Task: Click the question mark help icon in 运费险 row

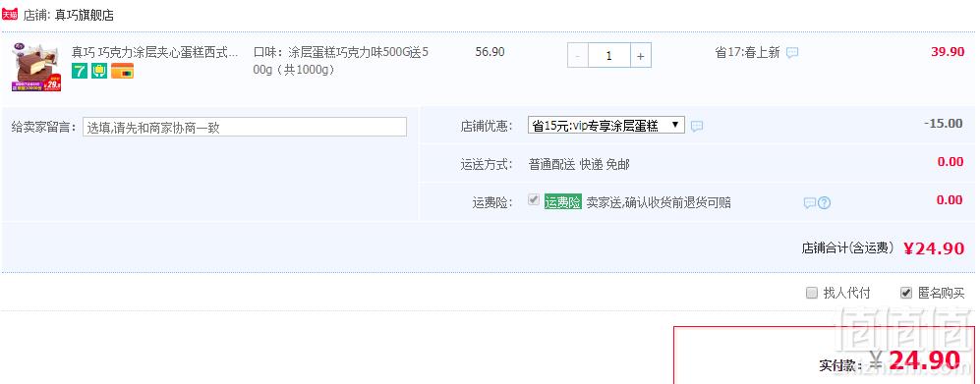Action: pos(825,203)
